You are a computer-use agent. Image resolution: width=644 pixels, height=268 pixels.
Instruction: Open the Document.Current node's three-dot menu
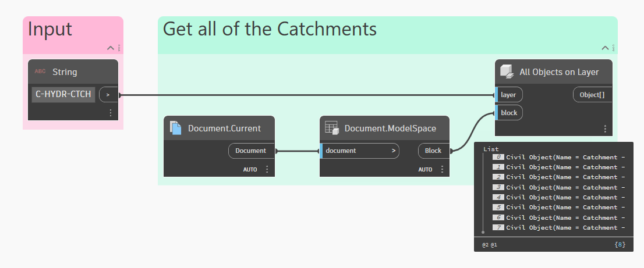[x=267, y=169]
